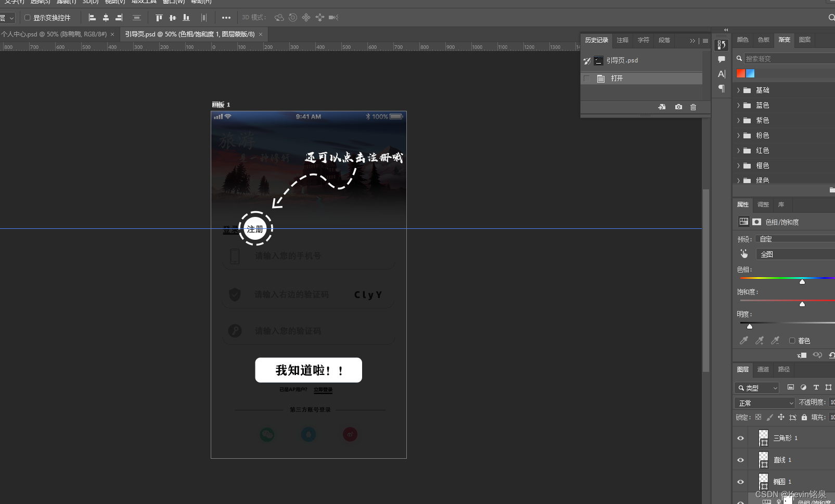Image resolution: width=835 pixels, height=504 pixels.
Task: Select the add eyedropper in Hue/Saturation panel
Action: point(760,341)
